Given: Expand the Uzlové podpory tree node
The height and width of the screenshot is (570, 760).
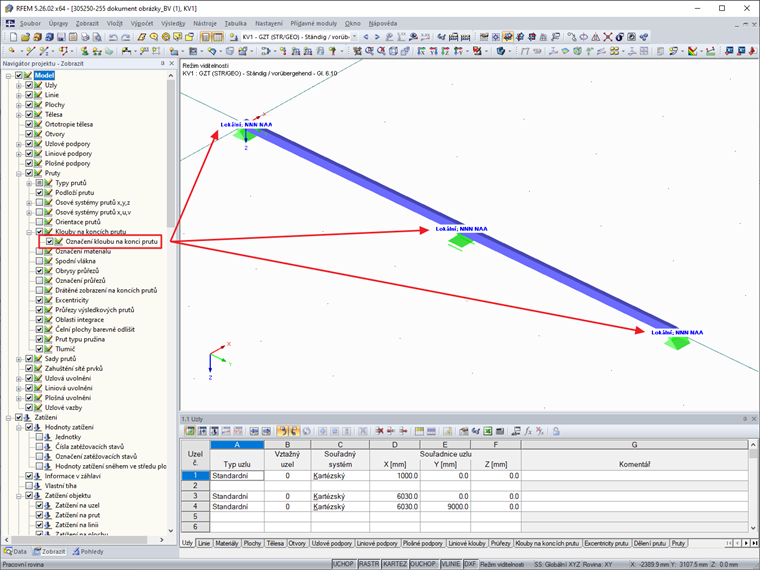Looking at the screenshot, I should tap(19, 144).
